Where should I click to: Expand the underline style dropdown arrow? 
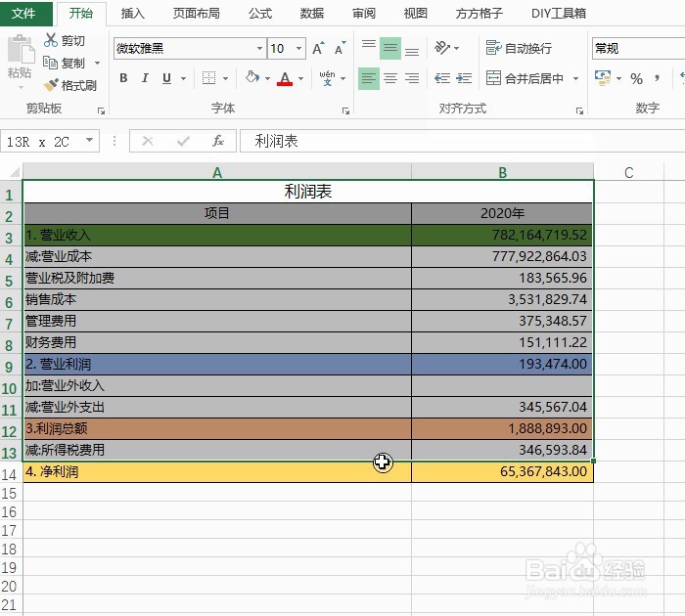click(x=184, y=78)
